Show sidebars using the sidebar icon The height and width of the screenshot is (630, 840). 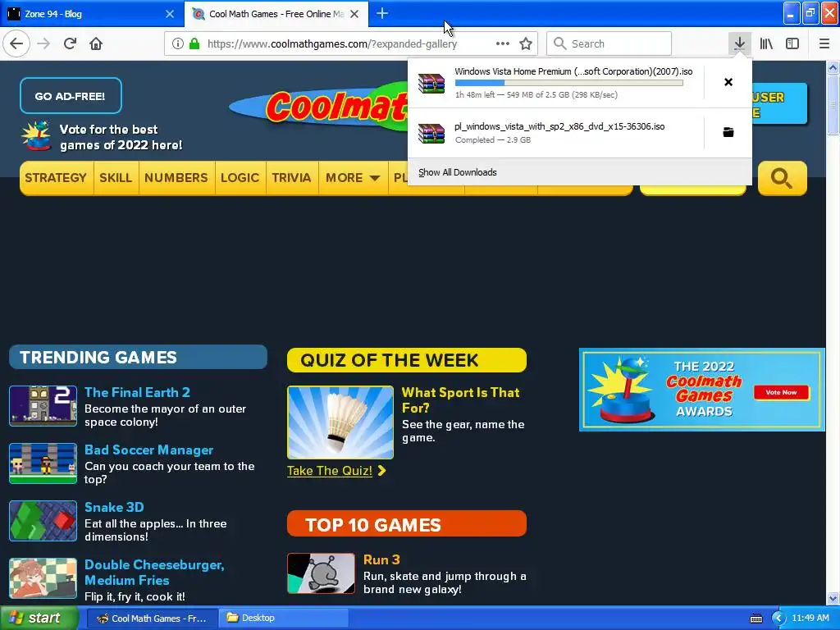(792, 43)
